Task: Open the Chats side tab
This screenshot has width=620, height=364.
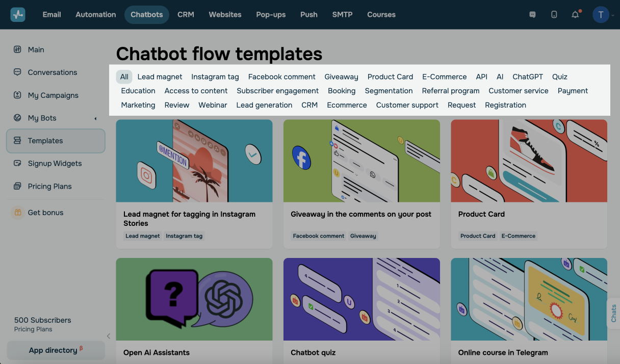Action: point(613,313)
